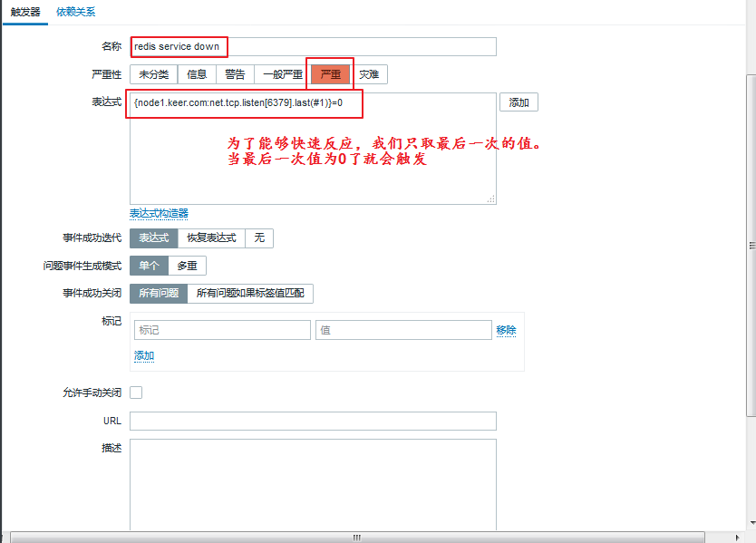Choose 多重 problem event generation mode

coord(187,266)
